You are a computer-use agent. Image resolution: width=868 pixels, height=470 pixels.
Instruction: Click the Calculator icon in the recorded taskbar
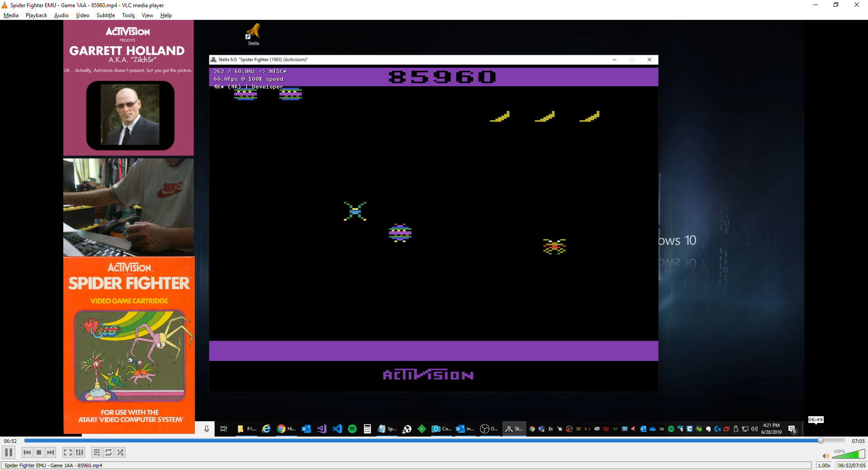click(367, 429)
